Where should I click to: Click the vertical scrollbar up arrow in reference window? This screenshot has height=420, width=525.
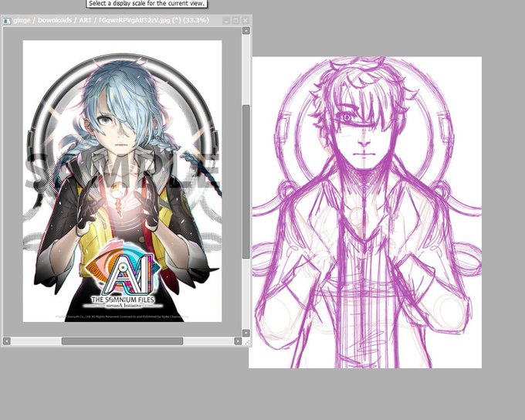click(246, 30)
